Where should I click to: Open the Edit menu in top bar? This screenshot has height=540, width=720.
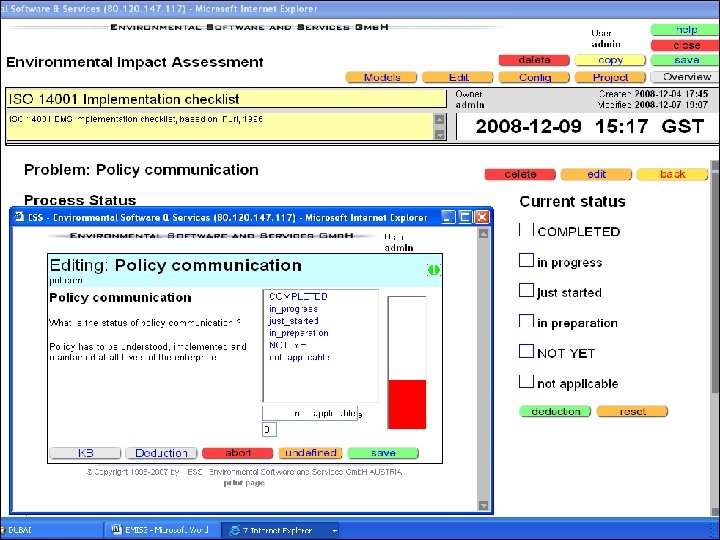pyautogui.click(x=458, y=77)
